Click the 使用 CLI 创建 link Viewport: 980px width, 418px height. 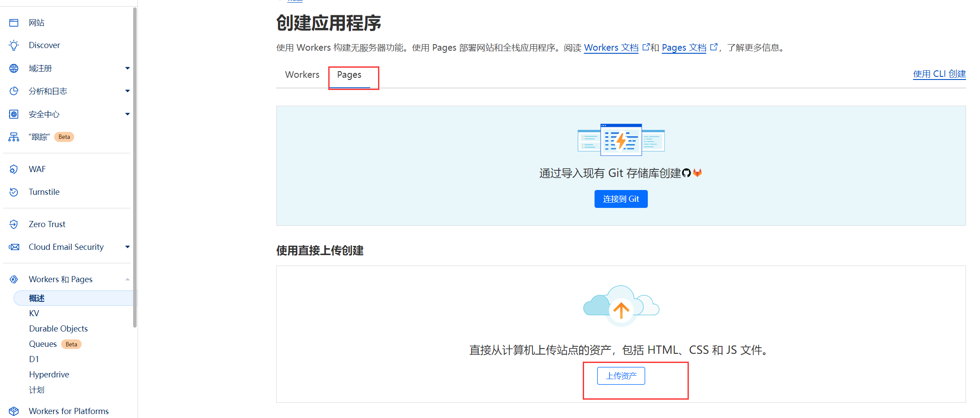tap(939, 74)
